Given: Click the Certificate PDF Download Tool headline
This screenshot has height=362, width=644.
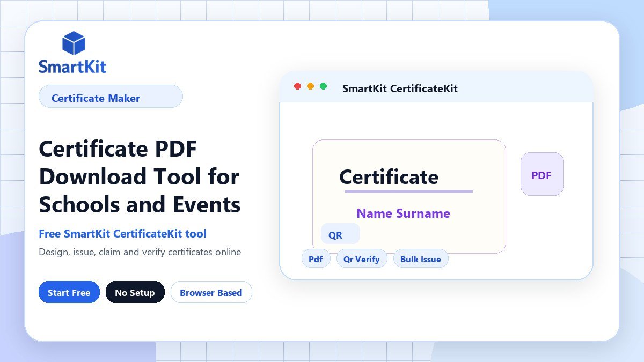Looking at the screenshot, I should (x=140, y=176).
